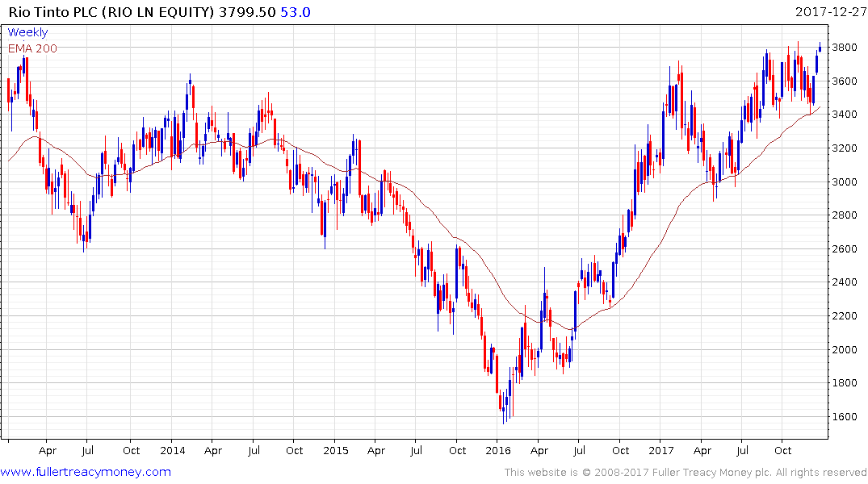Click the 2017 time axis label
The image size is (868, 484).
(661, 451)
